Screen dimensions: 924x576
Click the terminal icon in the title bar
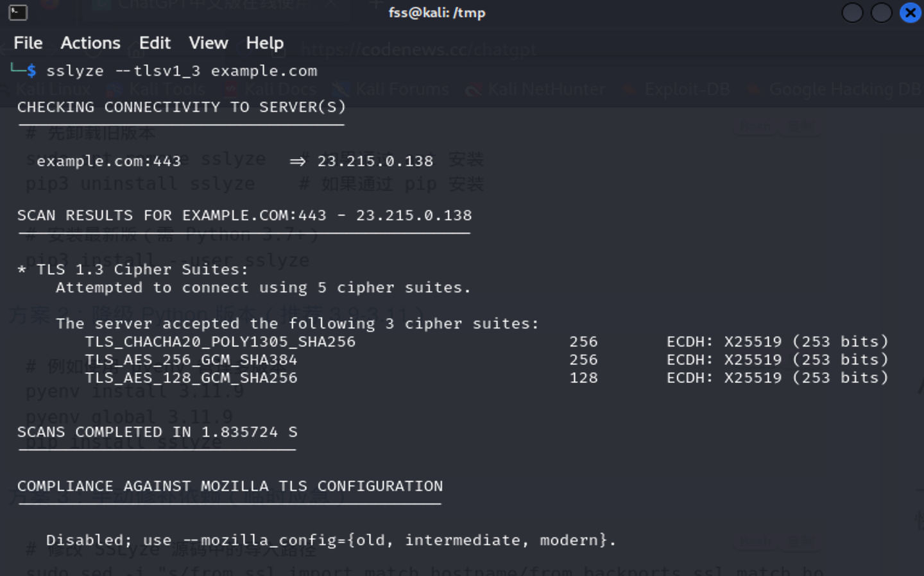pos(18,12)
